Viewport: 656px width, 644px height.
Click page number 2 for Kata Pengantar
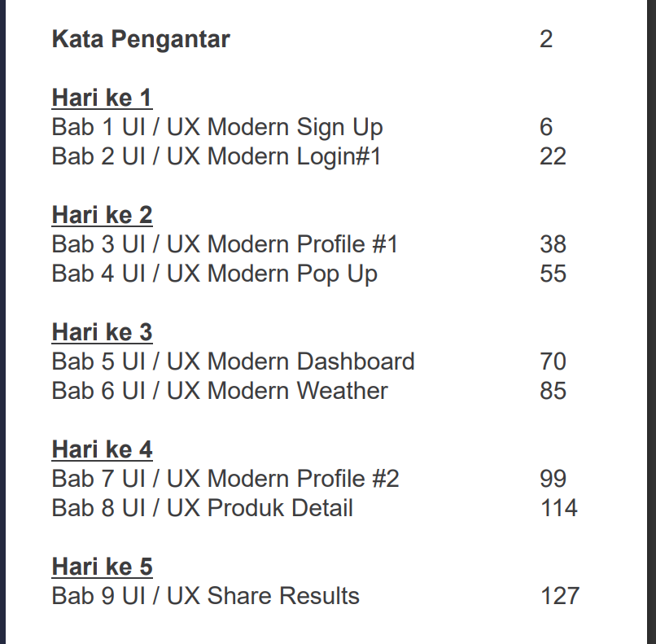click(546, 39)
